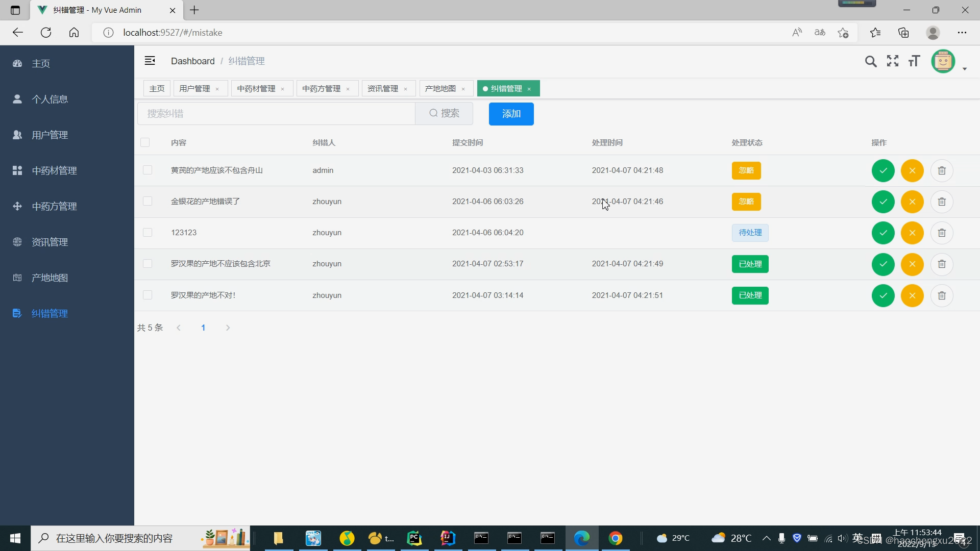Switch to the 资讯管理 tab
This screenshot has height=551, width=980.
click(x=382, y=88)
